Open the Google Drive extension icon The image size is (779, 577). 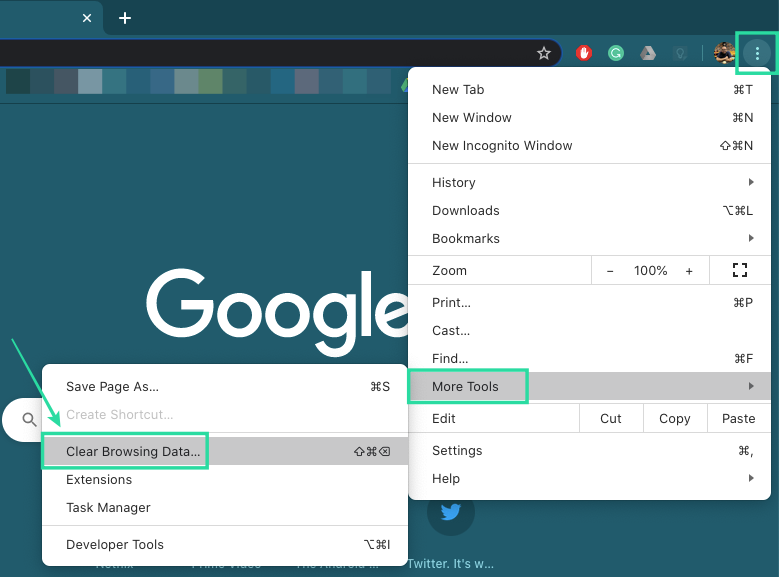coord(648,54)
